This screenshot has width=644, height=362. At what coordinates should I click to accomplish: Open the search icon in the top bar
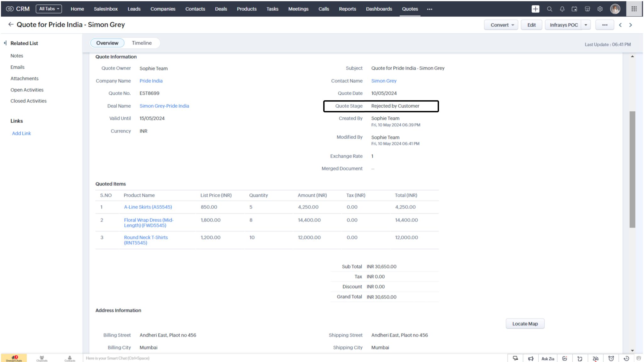click(x=549, y=9)
